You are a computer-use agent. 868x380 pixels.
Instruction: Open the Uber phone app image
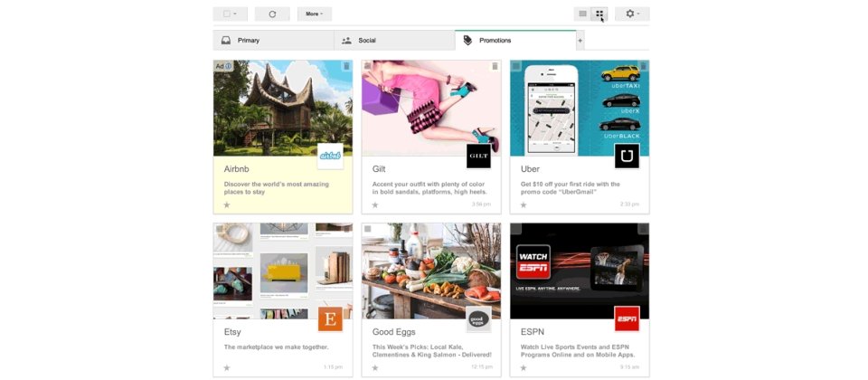tap(580, 108)
